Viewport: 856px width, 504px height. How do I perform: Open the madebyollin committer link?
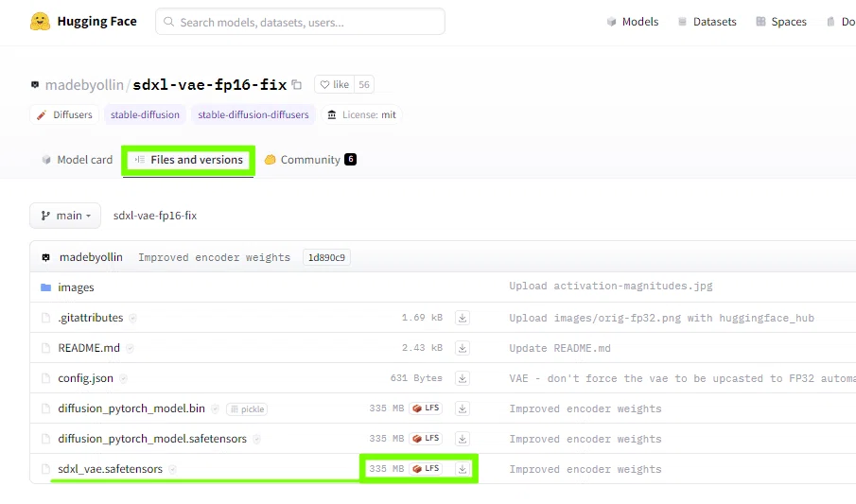[x=91, y=257]
